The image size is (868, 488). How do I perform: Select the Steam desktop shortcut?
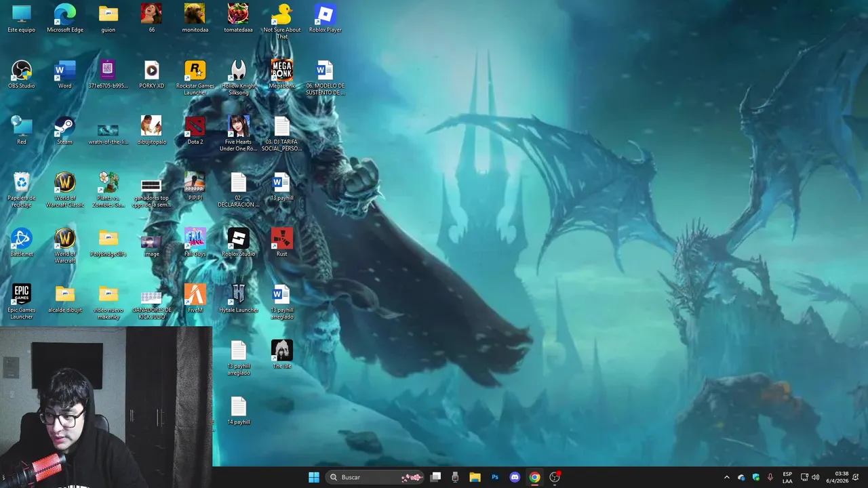[x=65, y=130]
